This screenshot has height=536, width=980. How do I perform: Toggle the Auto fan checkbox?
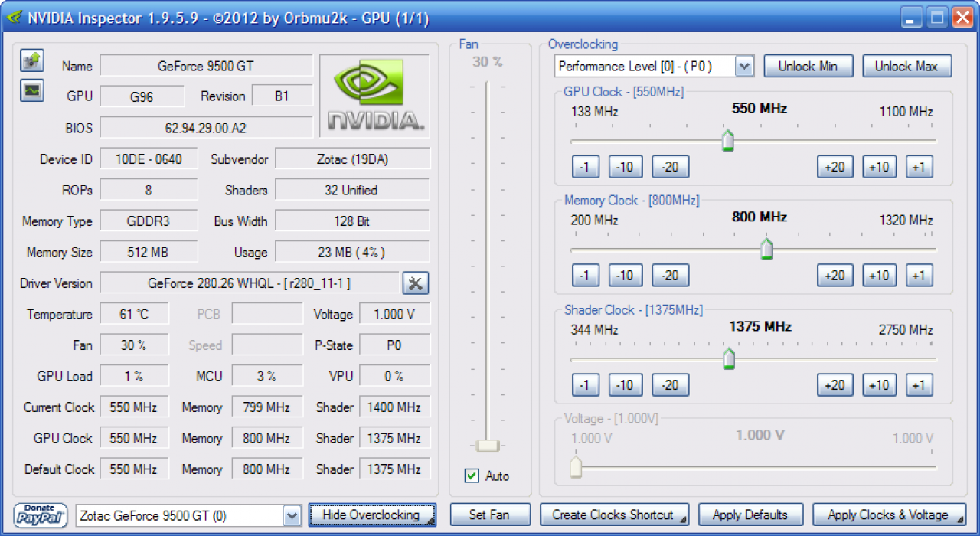coord(472,476)
